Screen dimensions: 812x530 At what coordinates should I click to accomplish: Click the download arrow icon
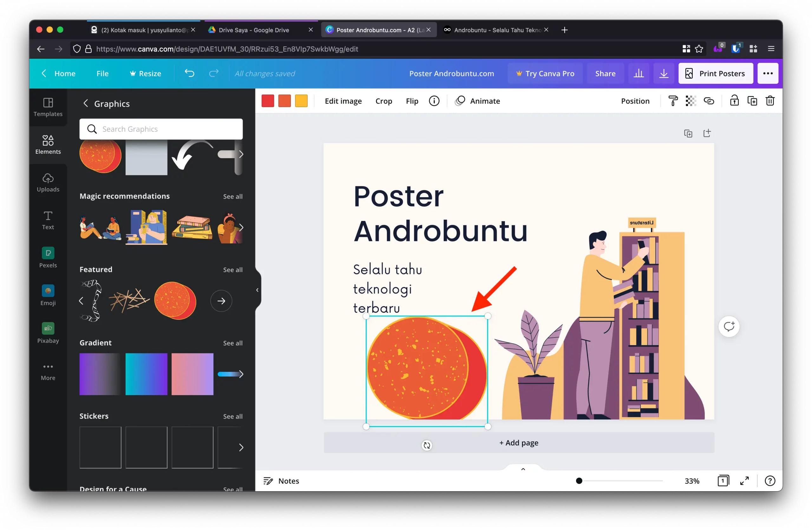[664, 73]
